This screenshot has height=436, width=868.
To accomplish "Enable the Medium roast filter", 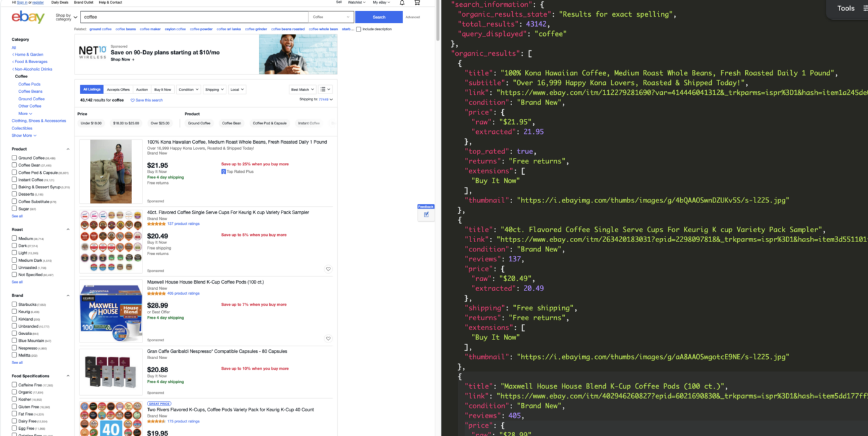I will pos(14,238).
